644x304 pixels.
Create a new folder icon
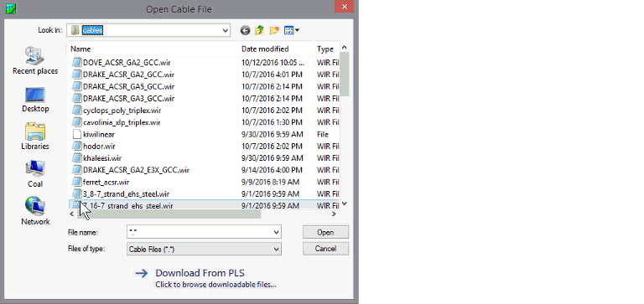tap(274, 30)
